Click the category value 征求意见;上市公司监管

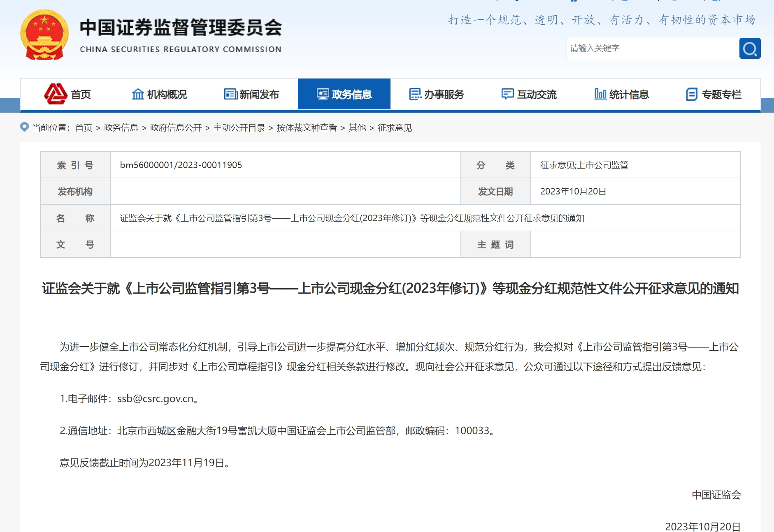coord(584,165)
